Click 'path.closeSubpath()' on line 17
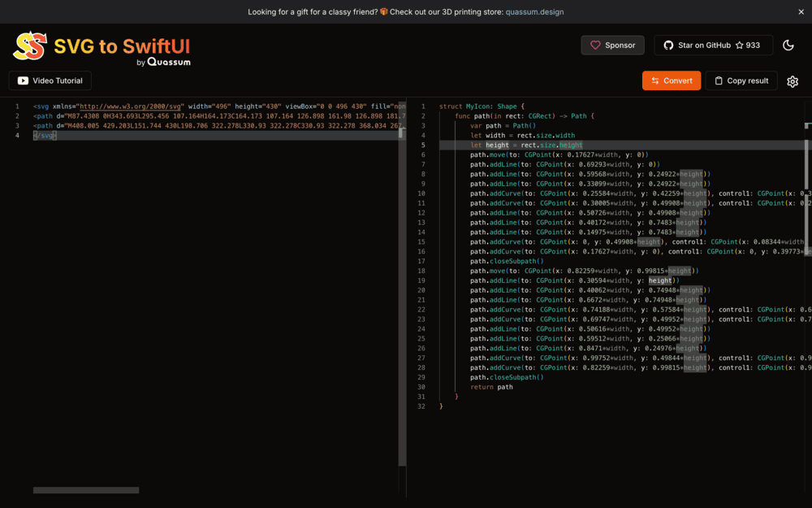812x508 pixels. coord(507,261)
